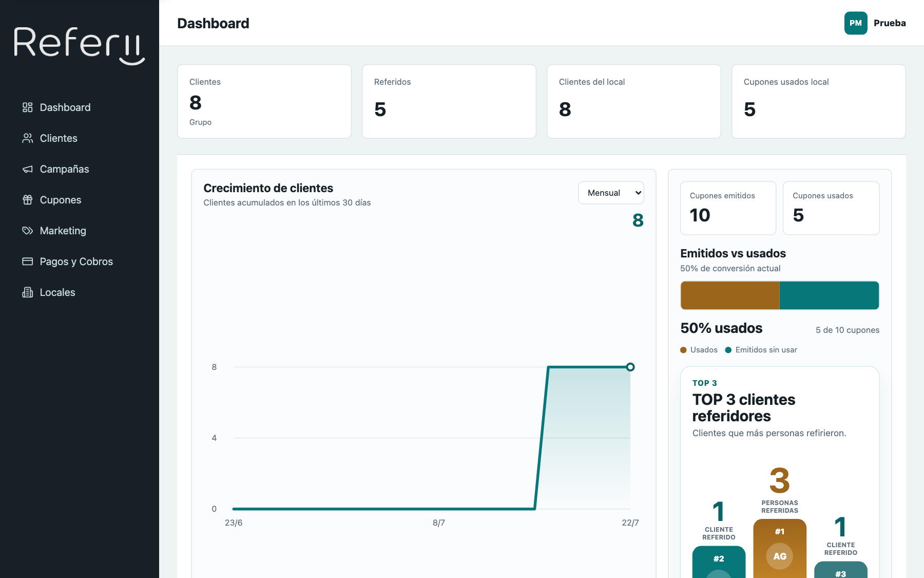
Task: Click the Prueba user name
Action: point(890,23)
